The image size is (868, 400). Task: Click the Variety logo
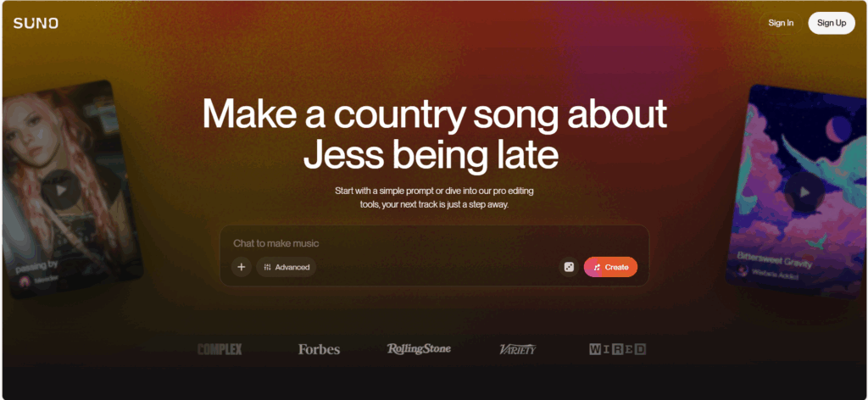(x=518, y=349)
